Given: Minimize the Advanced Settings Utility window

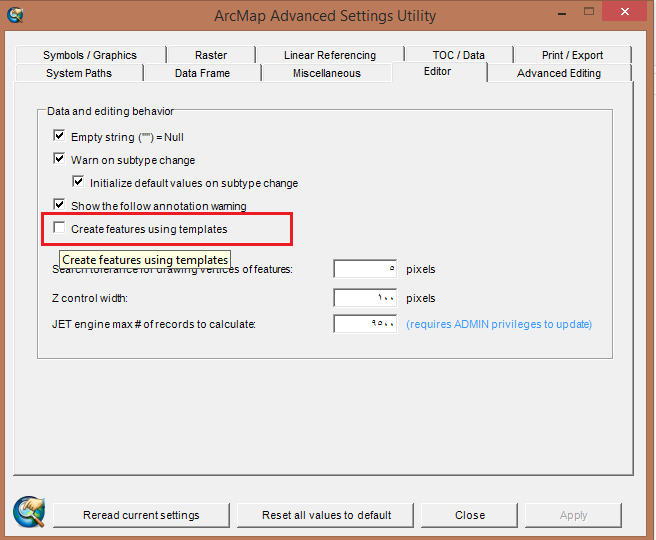Looking at the screenshot, I should pos(562,13).
